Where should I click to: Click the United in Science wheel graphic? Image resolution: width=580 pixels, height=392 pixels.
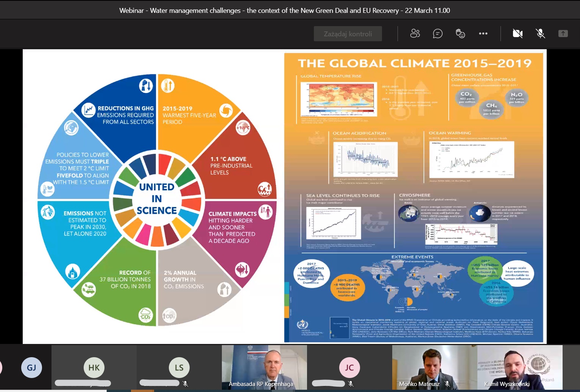point(157,199)
